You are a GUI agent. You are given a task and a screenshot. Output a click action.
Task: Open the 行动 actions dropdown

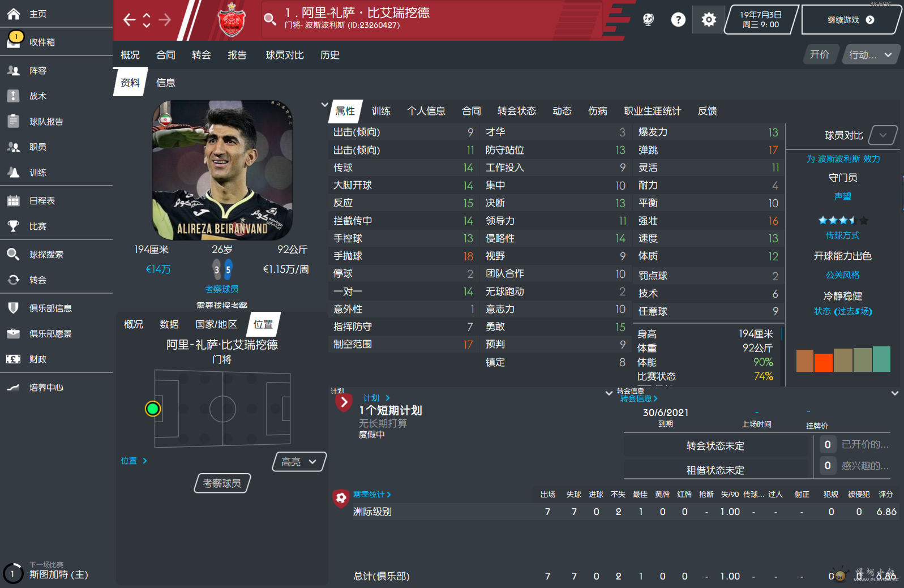tap(870, 55)
